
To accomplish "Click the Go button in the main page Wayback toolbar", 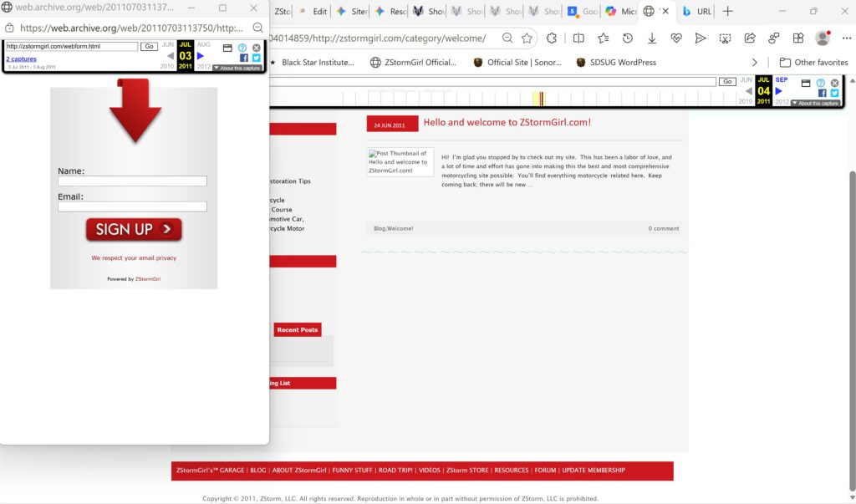I will pyautogui.click(x=727, y=81).
